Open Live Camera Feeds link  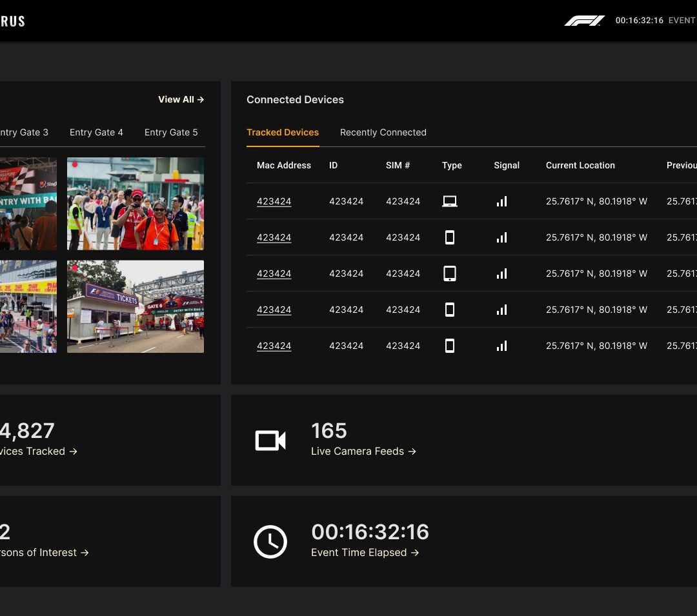click(363, 452)
